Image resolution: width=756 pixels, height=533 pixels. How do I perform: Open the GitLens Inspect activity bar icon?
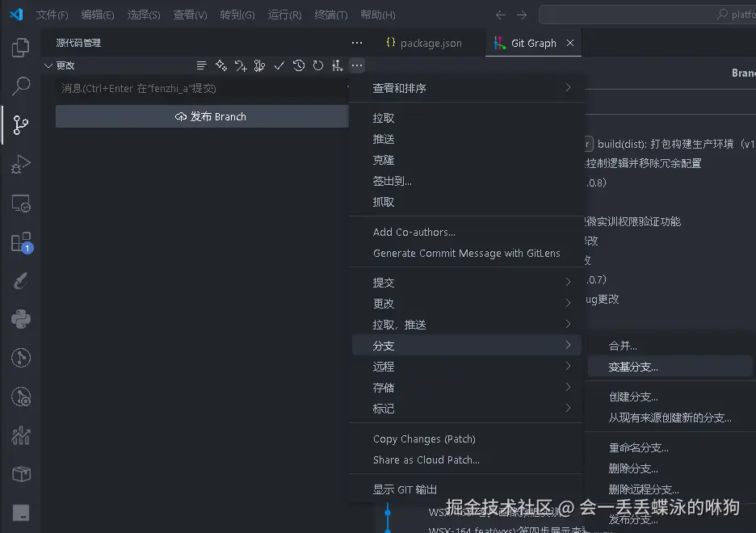point(20,397)
